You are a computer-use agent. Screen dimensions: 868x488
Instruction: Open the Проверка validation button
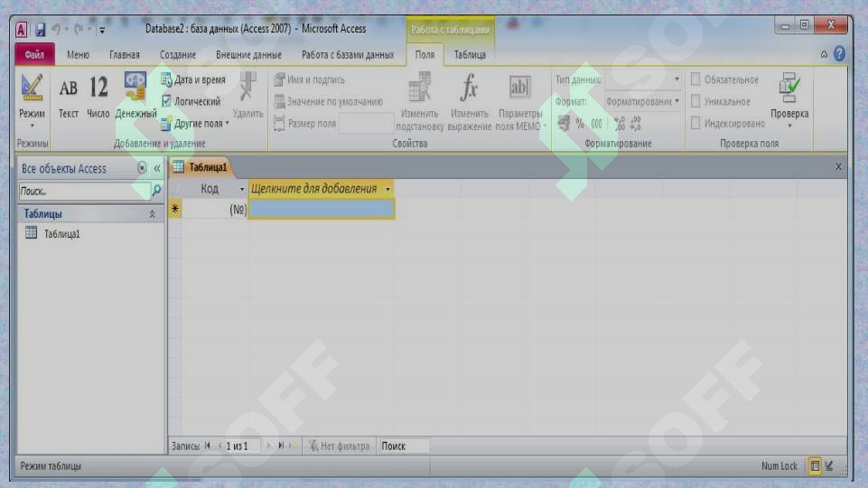point(789,99)
